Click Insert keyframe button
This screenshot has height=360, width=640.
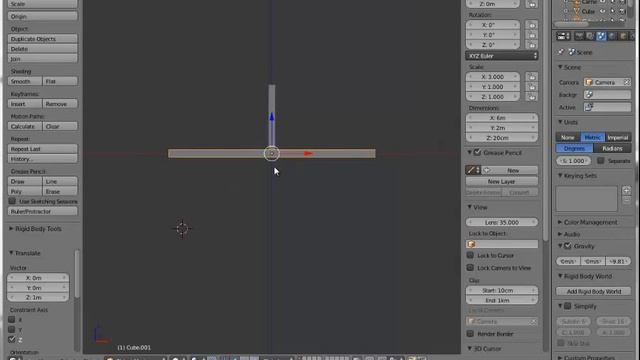[24, 104]
